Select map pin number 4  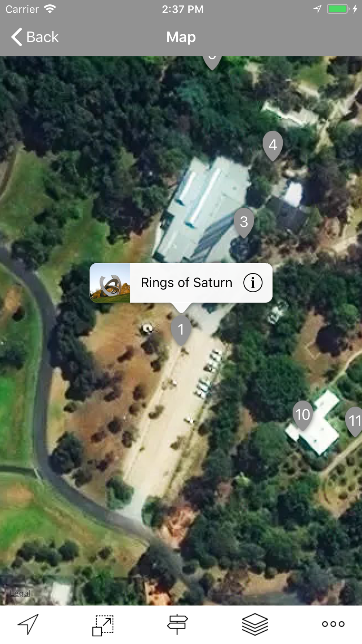(x=273, y=146)
